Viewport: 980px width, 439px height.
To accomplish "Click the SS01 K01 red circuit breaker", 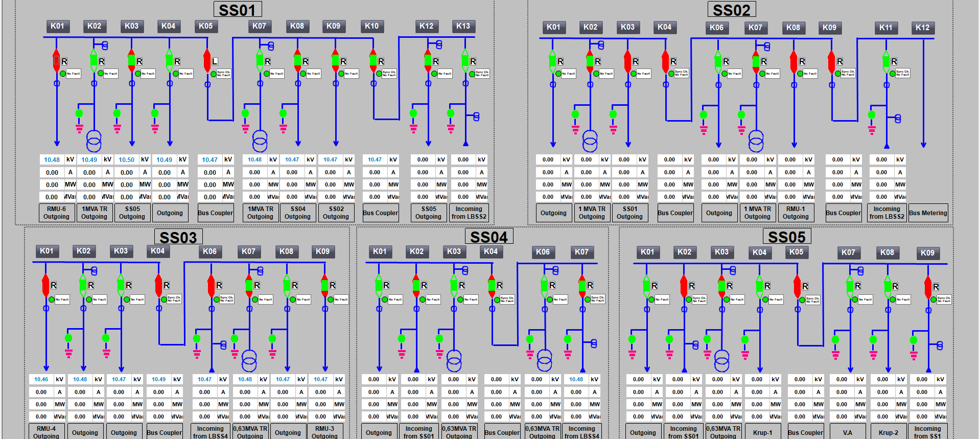I will pyautogui.click(x=57, y=61).
